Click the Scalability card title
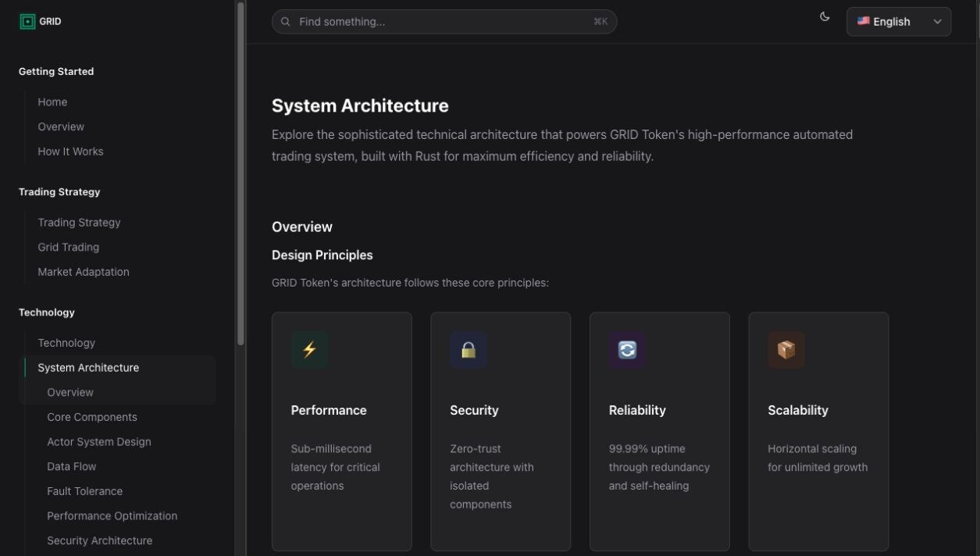Viewport: 980px width, 556px height. tap(798, 410)
